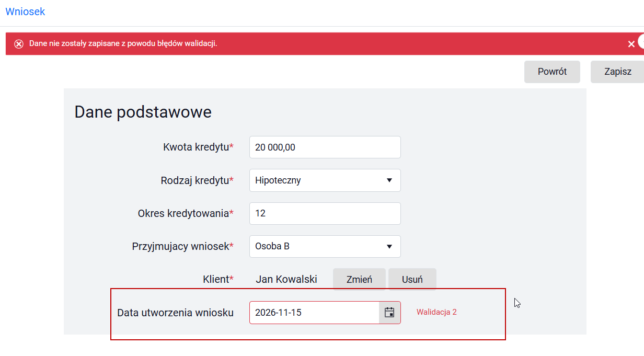The image size is (644, 356).
Task: Open the Rodzaj kredytu dropdown
Action: click(x=325, y=180)
